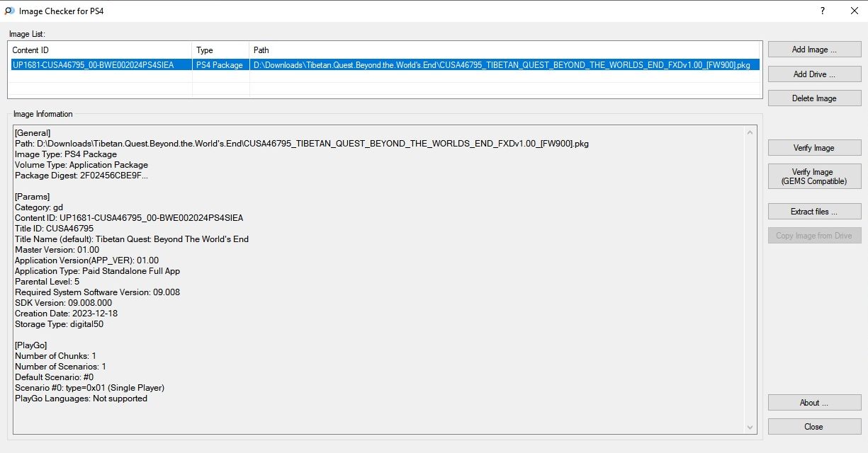Click the Category: gd line
This screenshot has width=868, height=453.
pyautogui.click(x=39, y=207)
